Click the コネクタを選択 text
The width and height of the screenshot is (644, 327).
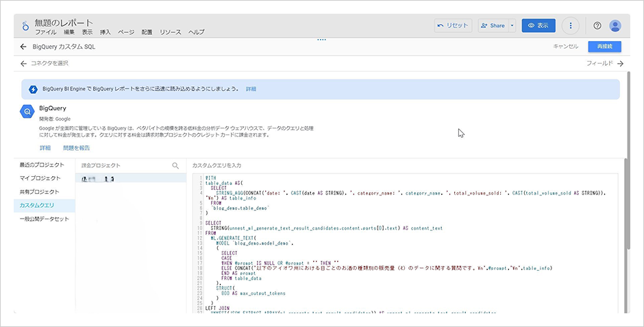(50, 64)
